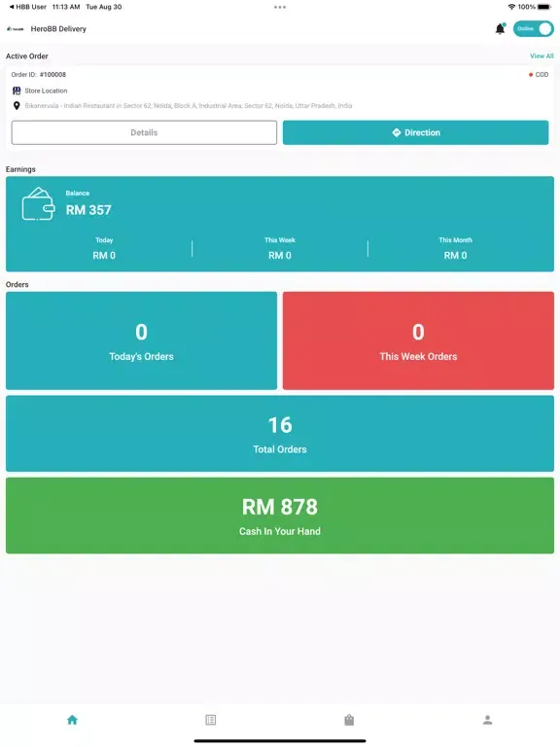
Task: Open the Cash In Your Hand card
Action: [280, 516]
